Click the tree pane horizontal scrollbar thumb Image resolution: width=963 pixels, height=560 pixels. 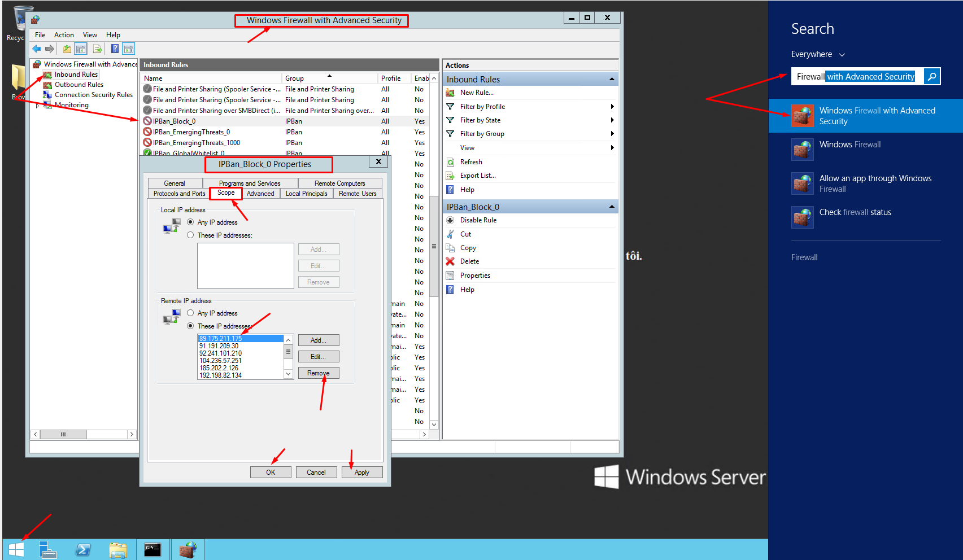pyautogui.click(x=63, y=435)
